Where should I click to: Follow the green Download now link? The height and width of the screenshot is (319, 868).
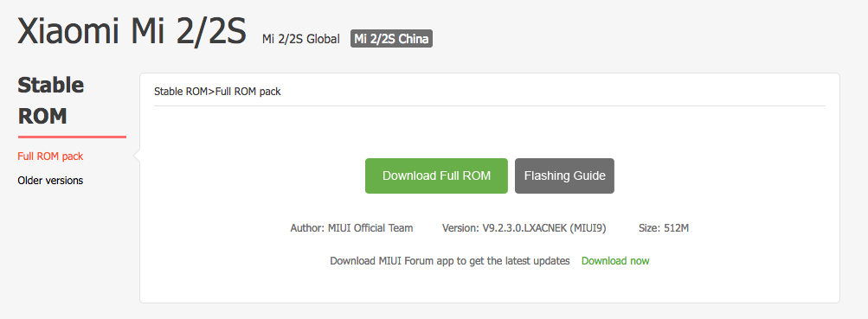(615, 261)
